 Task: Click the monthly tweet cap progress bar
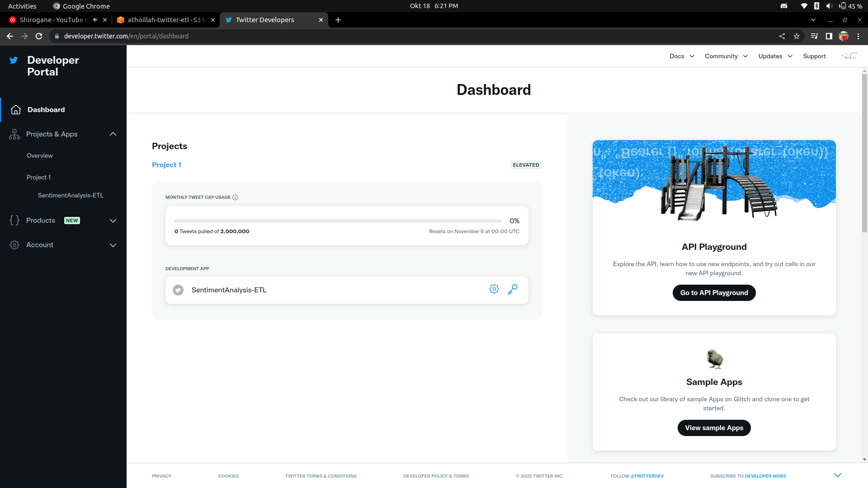[x=338, y=221]
